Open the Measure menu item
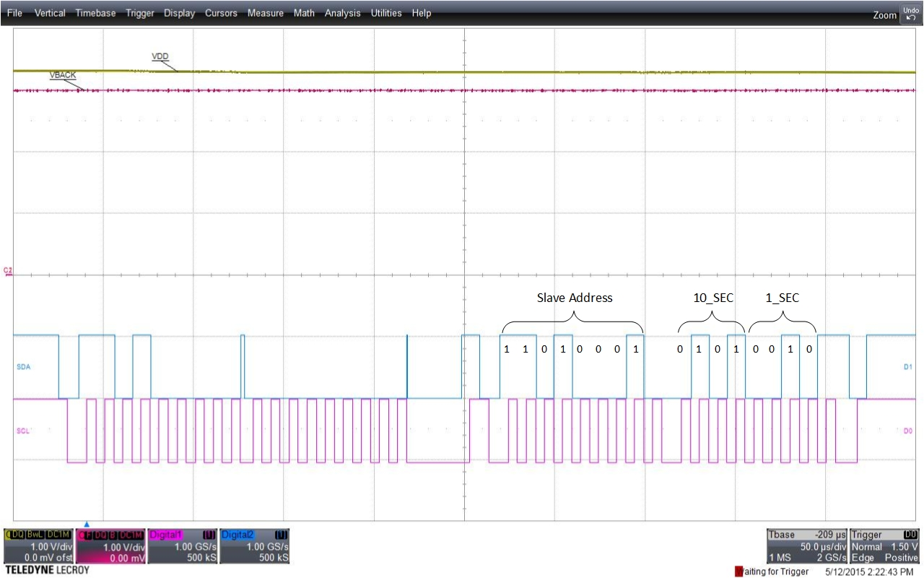Image resolution: width=924 pixels, height=578 pixels. point(266,12)
